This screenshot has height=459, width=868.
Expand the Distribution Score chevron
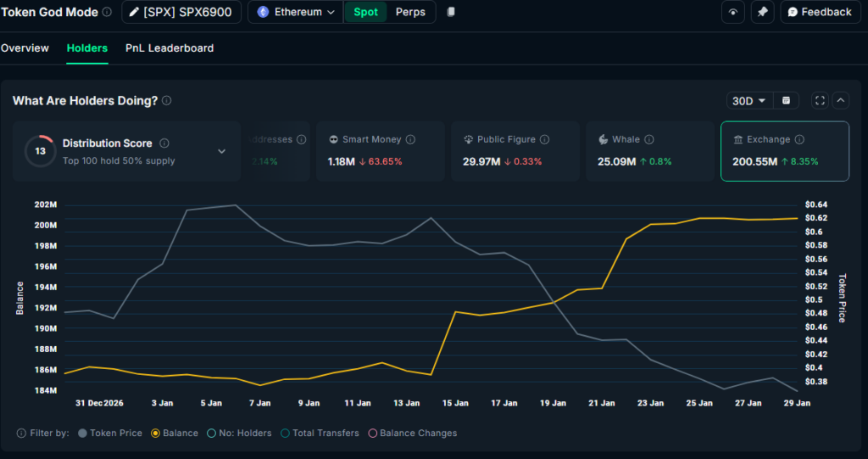coord(222,151)
